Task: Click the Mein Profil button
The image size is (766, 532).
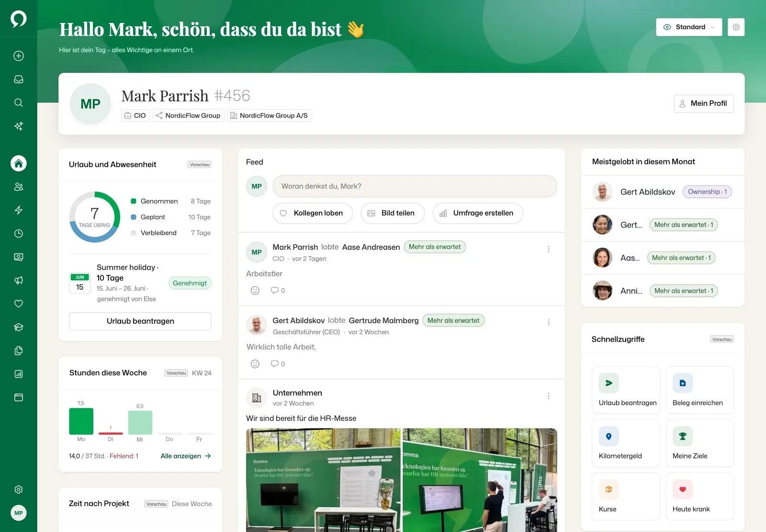Action: (x=704, y=103)
